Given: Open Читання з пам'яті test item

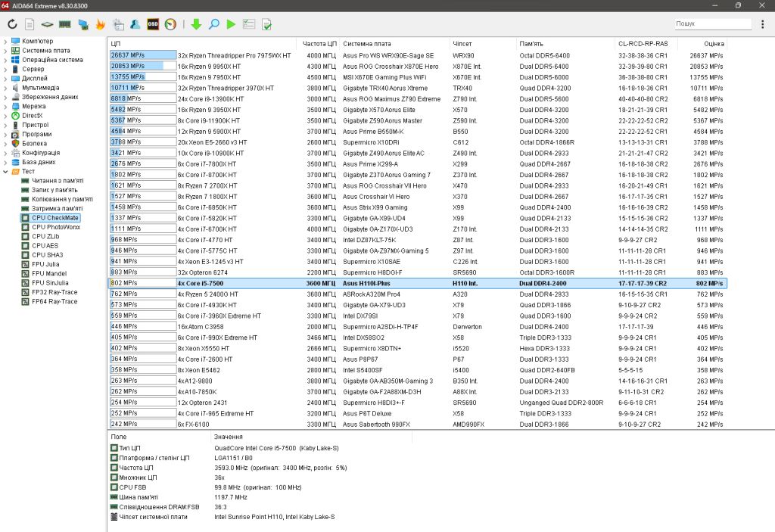Looking at the screenshot, I should click(58, 180).
